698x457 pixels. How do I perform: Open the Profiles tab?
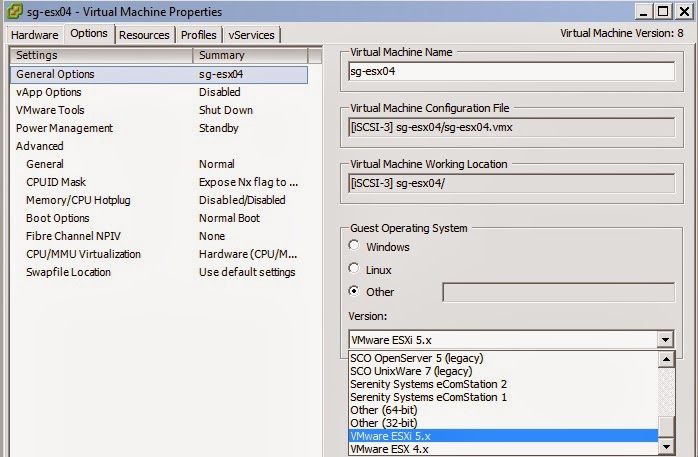tap(199, 35)
